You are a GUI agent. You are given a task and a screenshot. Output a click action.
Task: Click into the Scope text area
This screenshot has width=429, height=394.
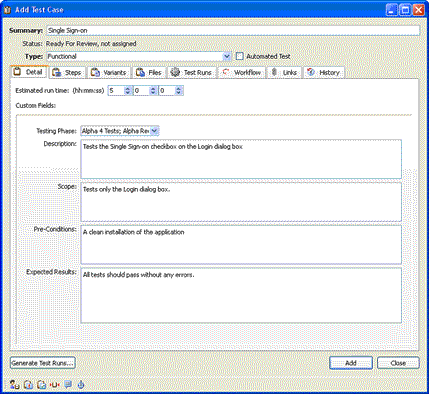click(x=241, y=202)
